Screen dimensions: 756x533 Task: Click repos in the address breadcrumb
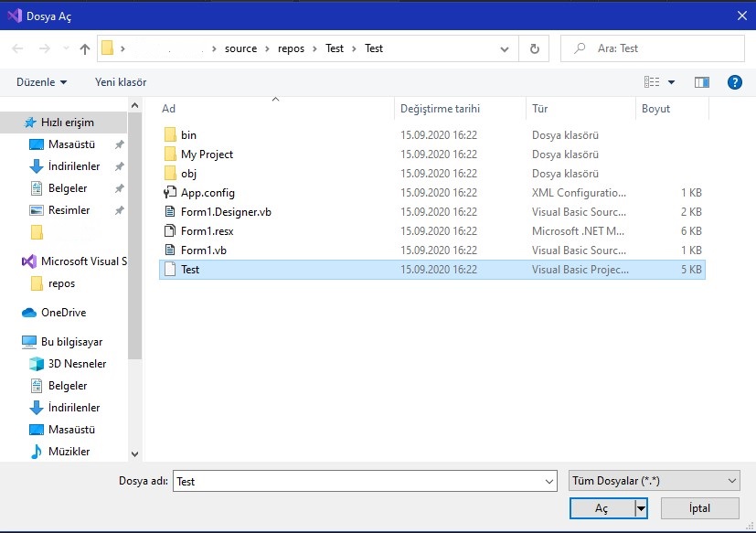click(291, 48)
